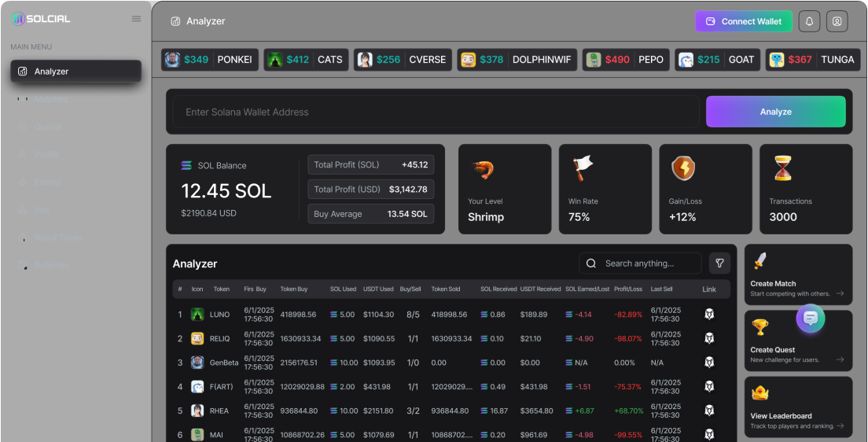Collapse the sidebar with the hamburger icon
The image size is (868, 442).
click(136, 19)
